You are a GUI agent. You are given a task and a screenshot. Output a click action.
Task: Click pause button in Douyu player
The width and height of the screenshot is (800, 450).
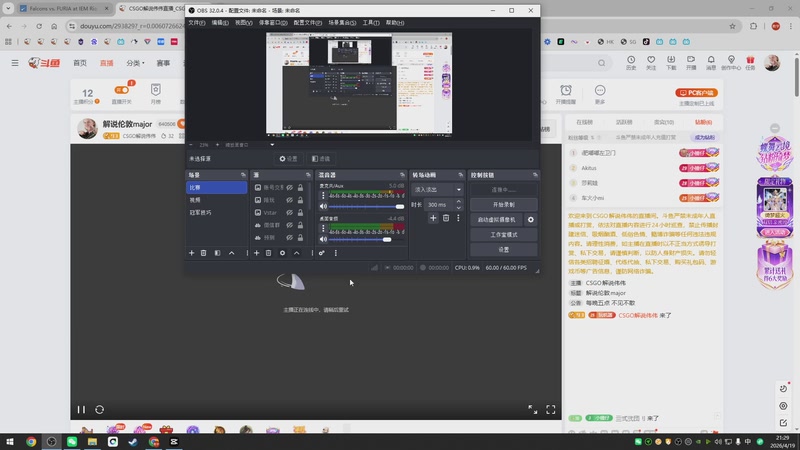pos(81,410)
